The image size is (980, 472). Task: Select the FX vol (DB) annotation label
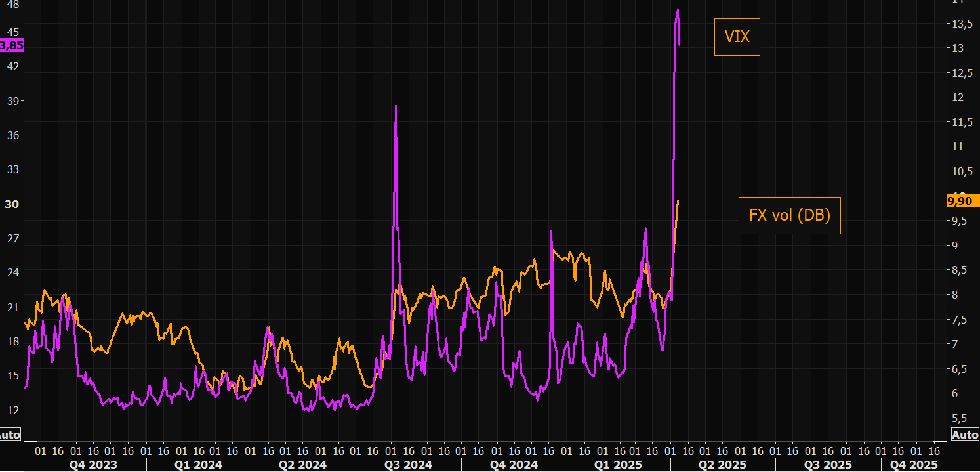[x=789, y=215]
